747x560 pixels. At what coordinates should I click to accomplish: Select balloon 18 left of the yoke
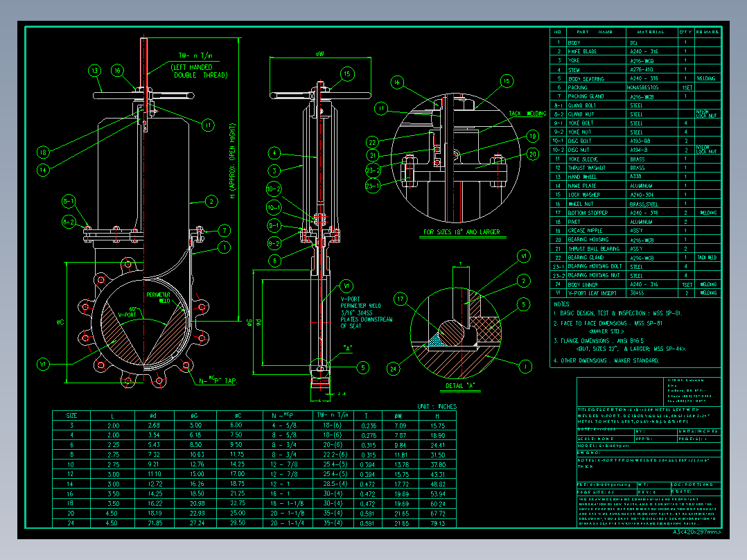click(x=43, y=152)
